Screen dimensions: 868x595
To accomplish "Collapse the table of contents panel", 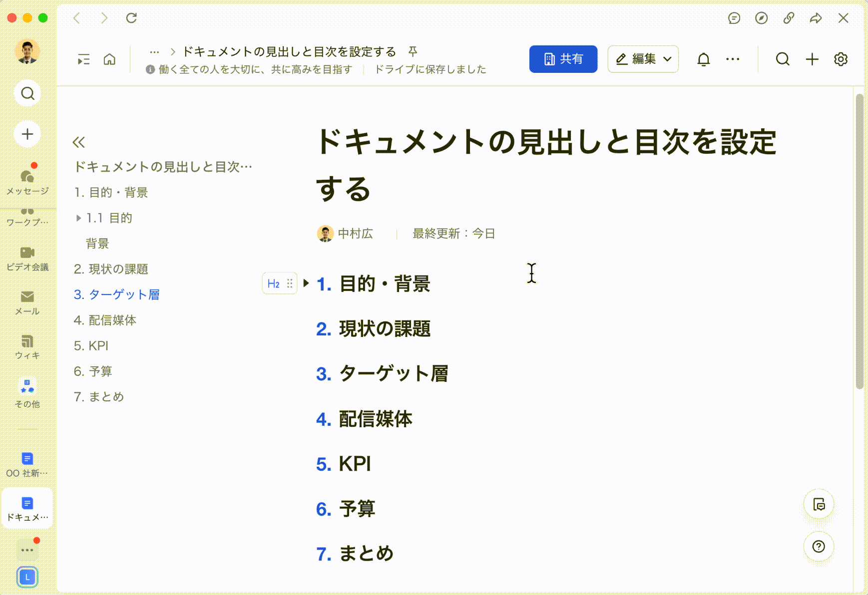I will point(79,142).
